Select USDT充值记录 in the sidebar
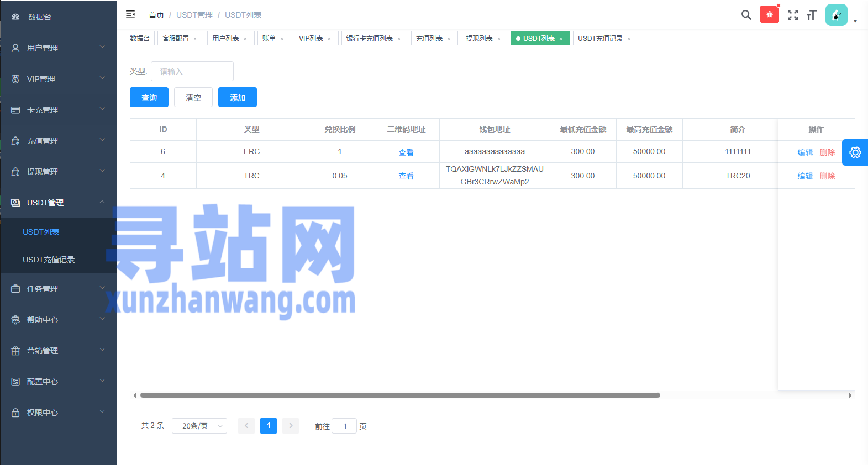Screen dimensions: 868x465 [x=49, y=260]
